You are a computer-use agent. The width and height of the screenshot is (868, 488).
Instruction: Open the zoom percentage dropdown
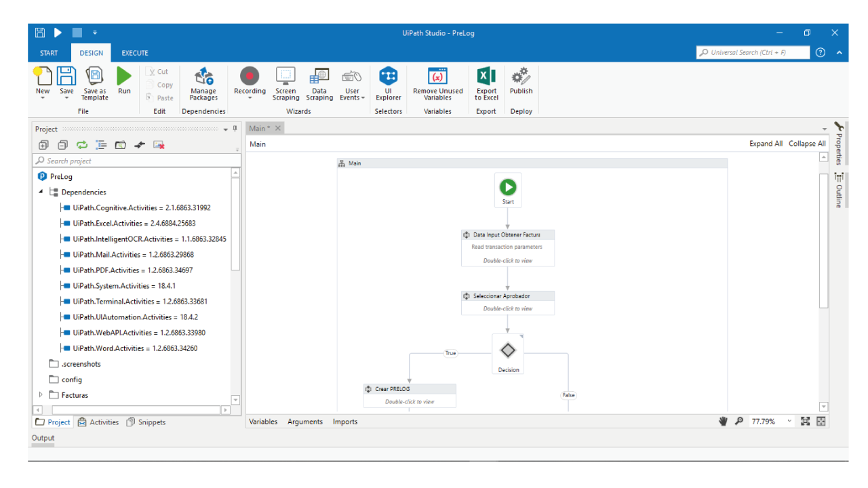point(789,422)
